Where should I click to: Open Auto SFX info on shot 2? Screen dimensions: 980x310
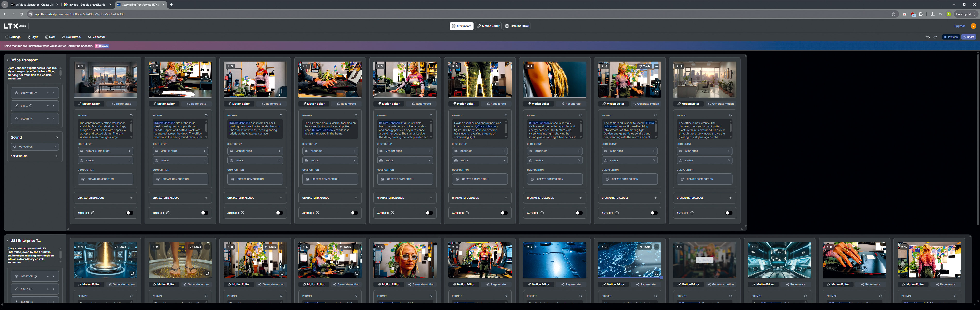168,213
